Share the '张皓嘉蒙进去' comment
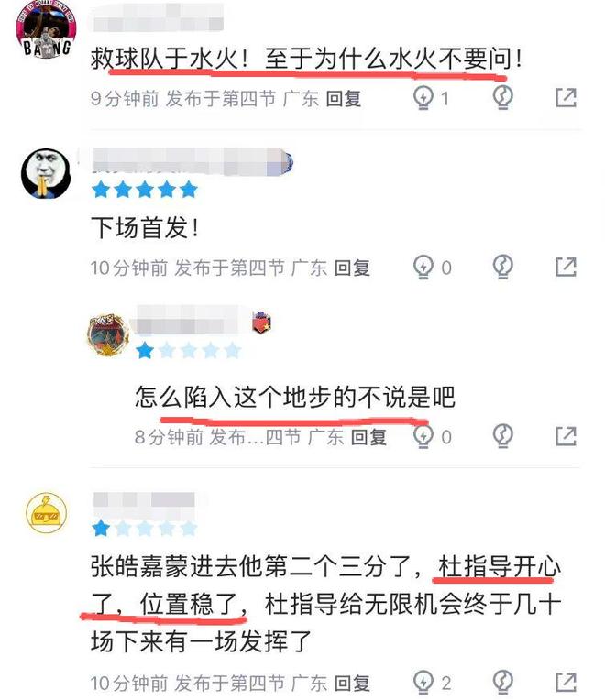 click(x=566, y=683)
